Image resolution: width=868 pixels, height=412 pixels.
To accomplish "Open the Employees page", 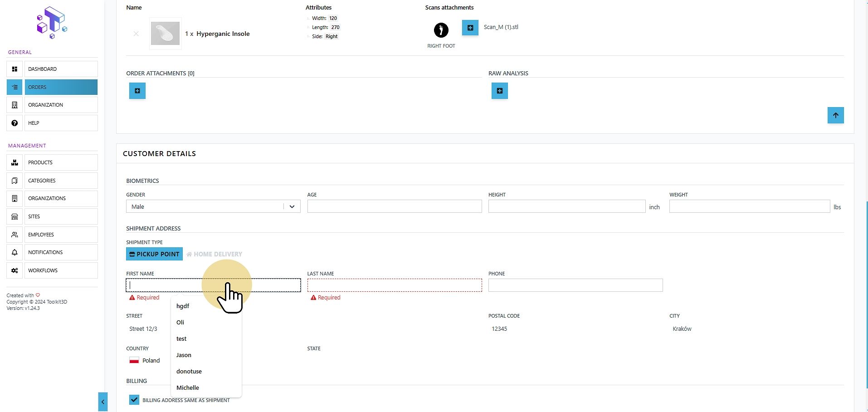I will (x=61, y=235).
